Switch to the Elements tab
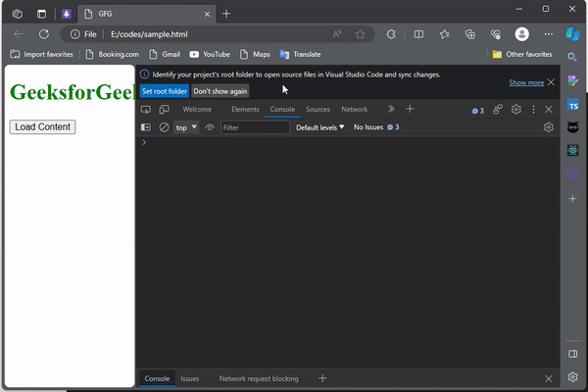This screenshot has height=392, width=588. click(x=245, y=110)
